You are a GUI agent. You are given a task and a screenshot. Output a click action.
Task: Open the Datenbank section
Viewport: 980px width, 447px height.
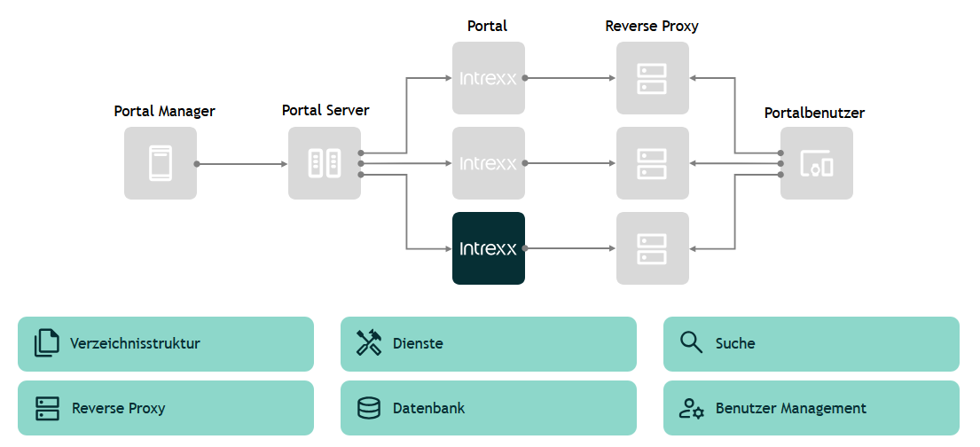pyautogui.click(x=489, y=408)
